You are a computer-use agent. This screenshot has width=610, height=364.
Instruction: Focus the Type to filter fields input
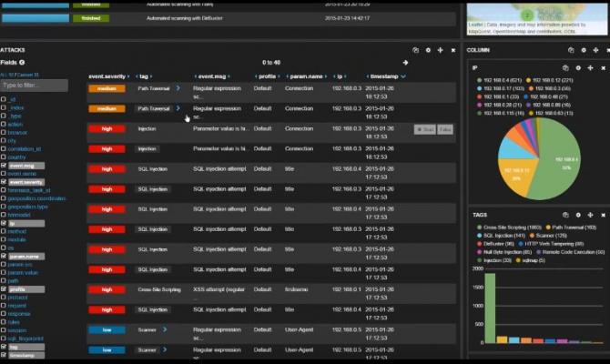point(35,86)
